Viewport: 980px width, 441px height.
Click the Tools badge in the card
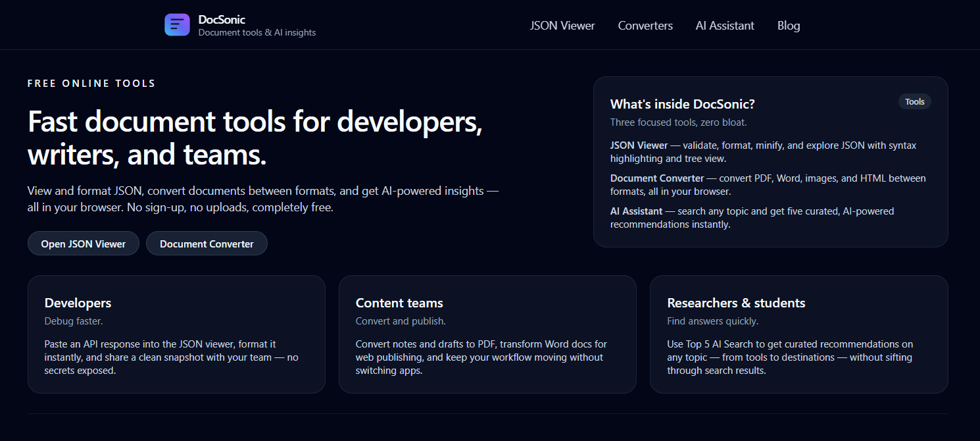[x=915, y=101]
